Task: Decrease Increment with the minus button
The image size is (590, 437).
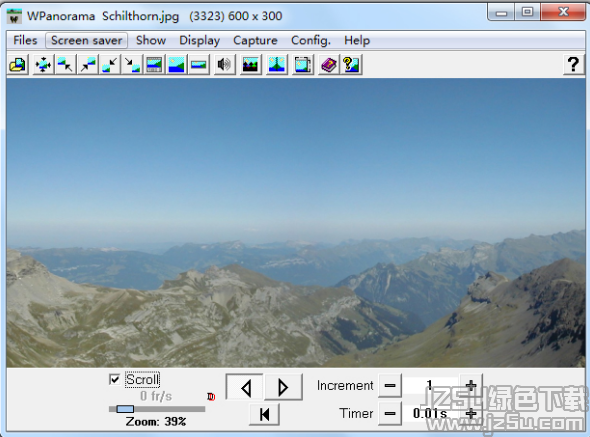Action: 390,385
